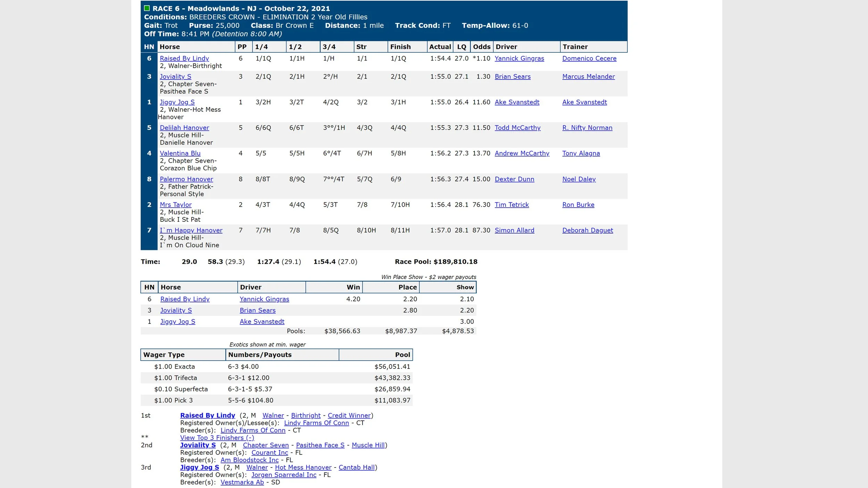
Task: Open Yannick Gingras in payouts table
Action: coord(264,299)
